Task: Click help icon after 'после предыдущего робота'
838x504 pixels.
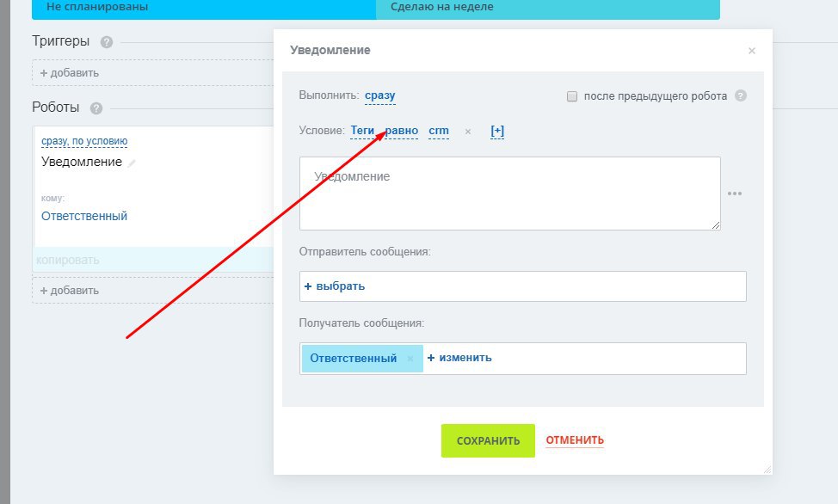Action: pyautogui.click(x=740, y=95)
